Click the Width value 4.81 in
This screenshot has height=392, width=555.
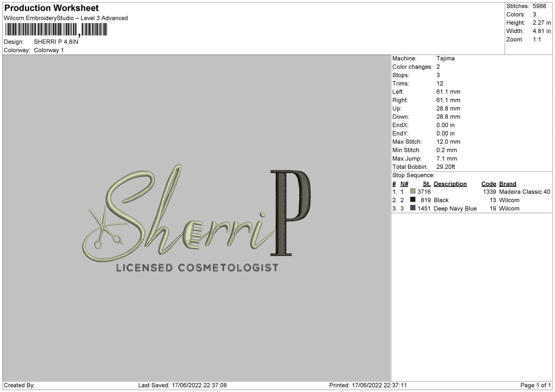tap(542, 31)
